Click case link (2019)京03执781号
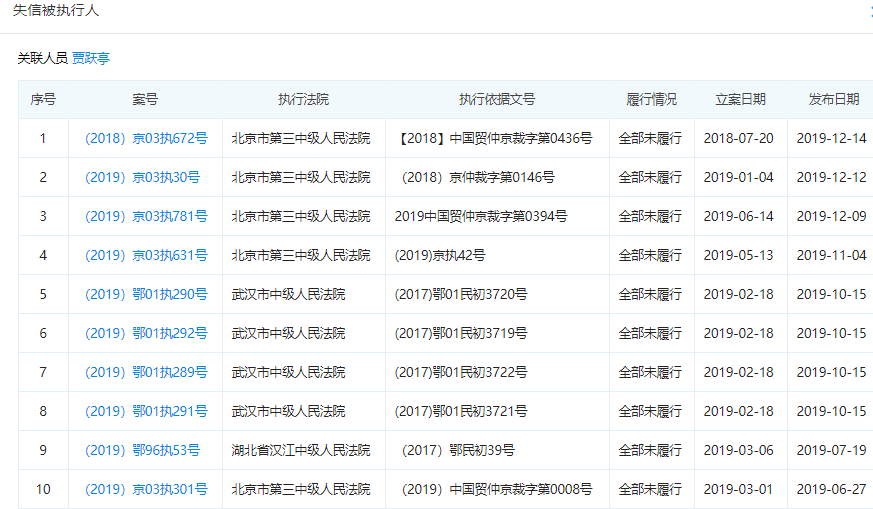The height and width of the screenshot is (509, 873). (146, 216)
